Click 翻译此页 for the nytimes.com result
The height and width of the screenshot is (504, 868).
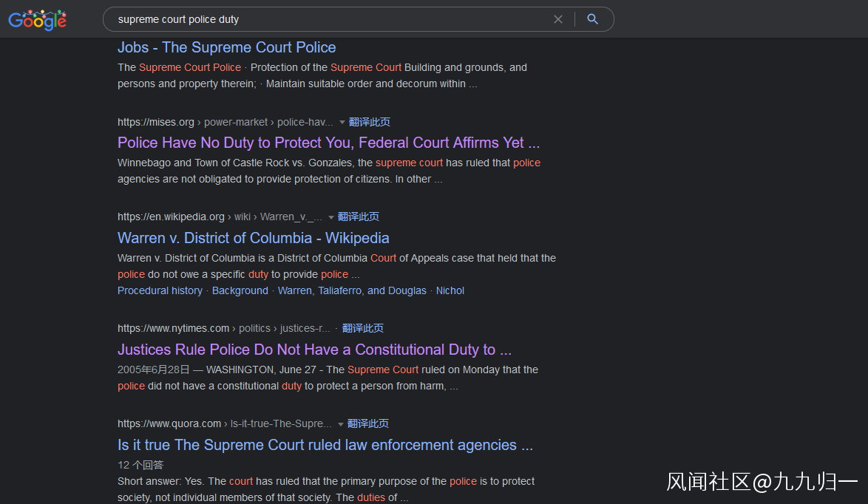[362, 329]
